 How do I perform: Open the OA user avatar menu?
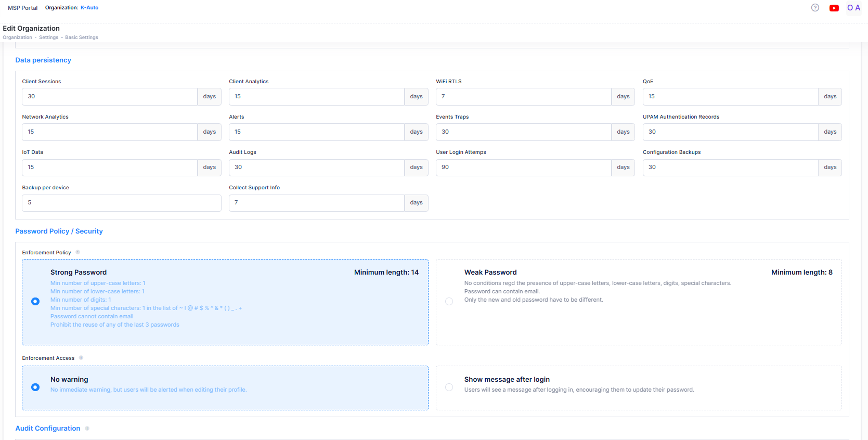pos(853,8)
